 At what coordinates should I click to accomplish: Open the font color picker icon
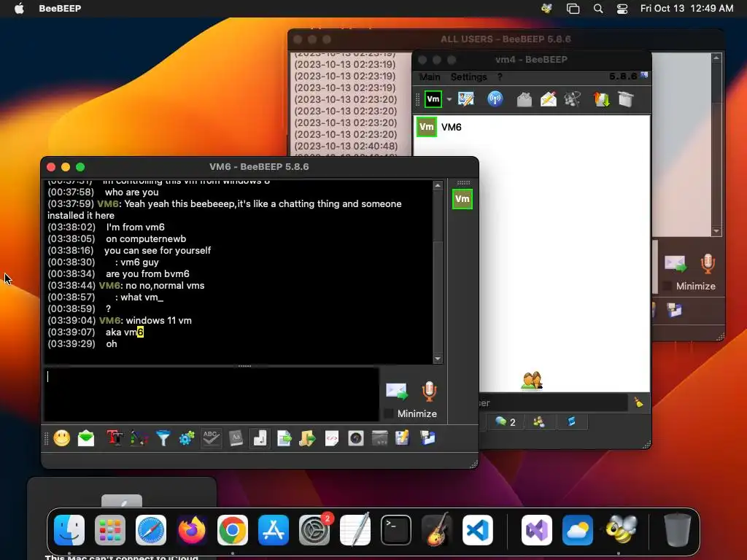point(139,438)
